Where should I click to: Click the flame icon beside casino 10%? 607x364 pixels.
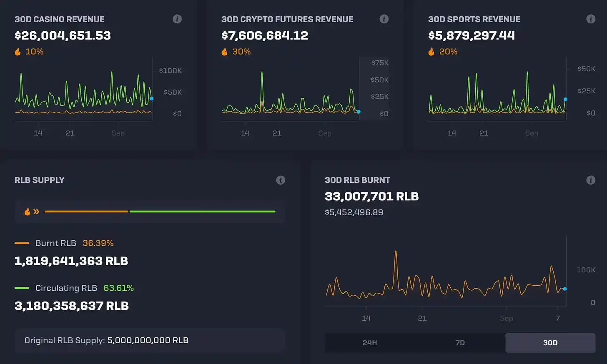click(18, 52)
